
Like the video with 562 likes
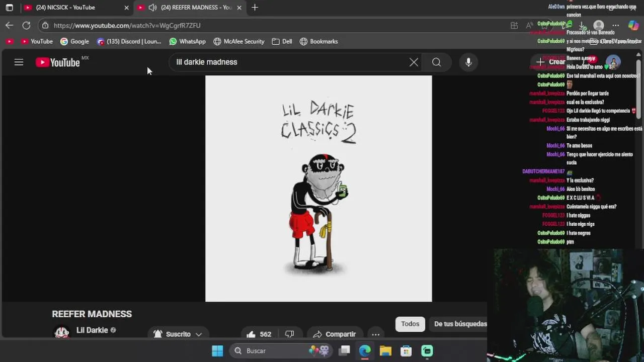259,334
